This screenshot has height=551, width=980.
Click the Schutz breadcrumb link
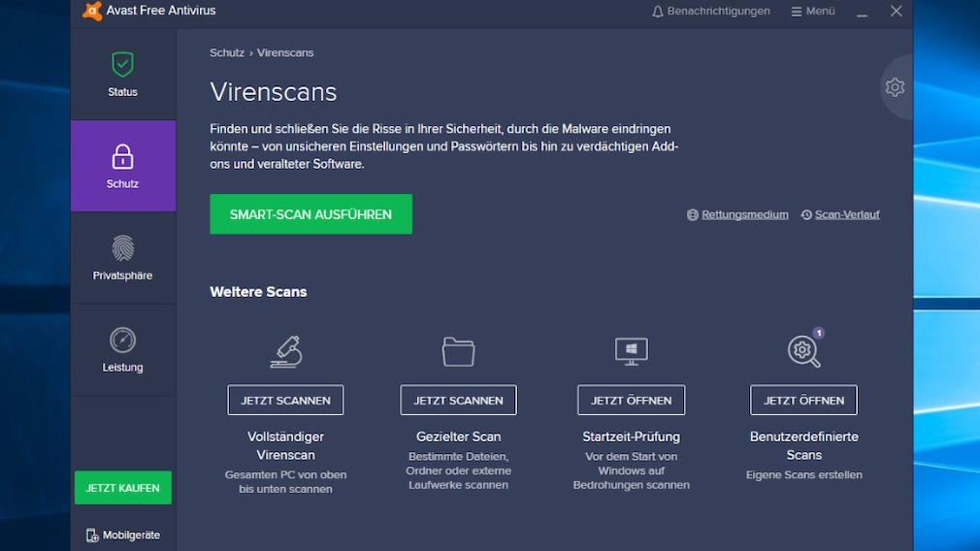tap(227, 53)
